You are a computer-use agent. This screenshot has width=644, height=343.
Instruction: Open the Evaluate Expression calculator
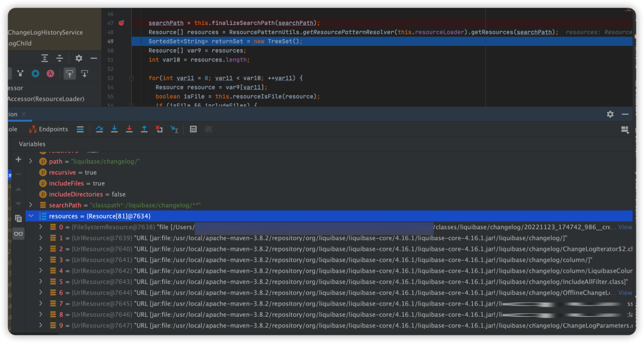point(193,129)
